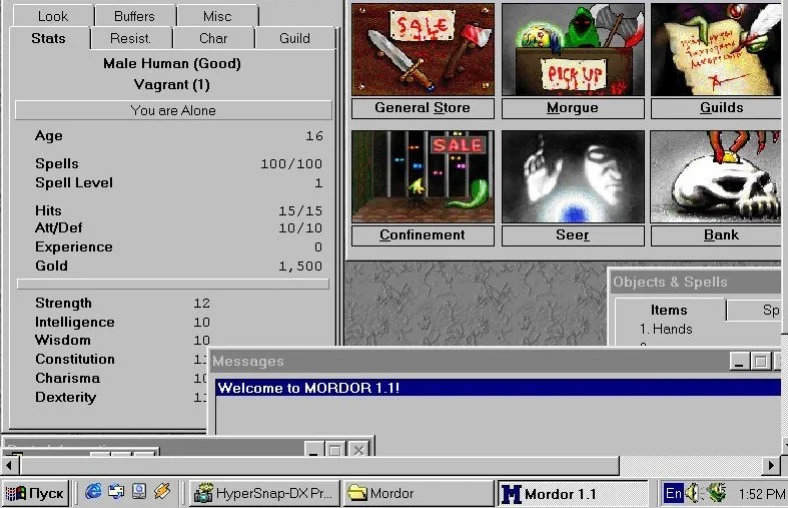Click the Strength stat label
Viewport: 788px width, 508px height.
(x=63, y=303)
